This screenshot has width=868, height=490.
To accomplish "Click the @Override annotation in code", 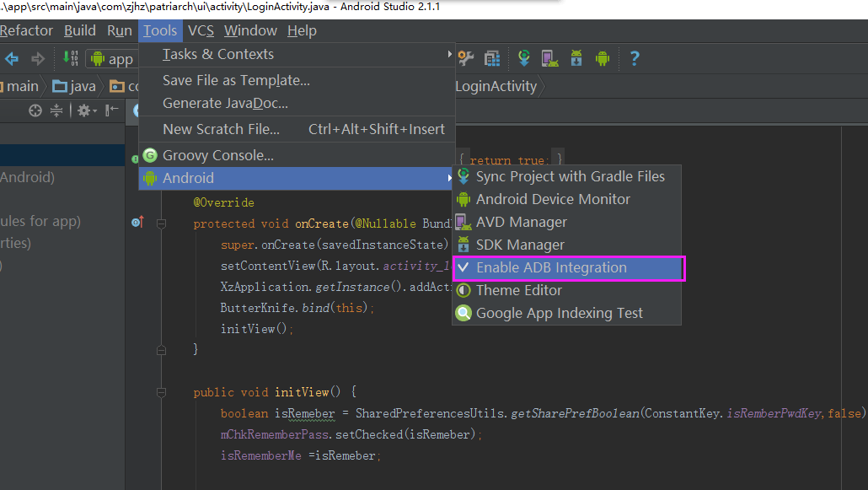I will (x=223, y=202).
